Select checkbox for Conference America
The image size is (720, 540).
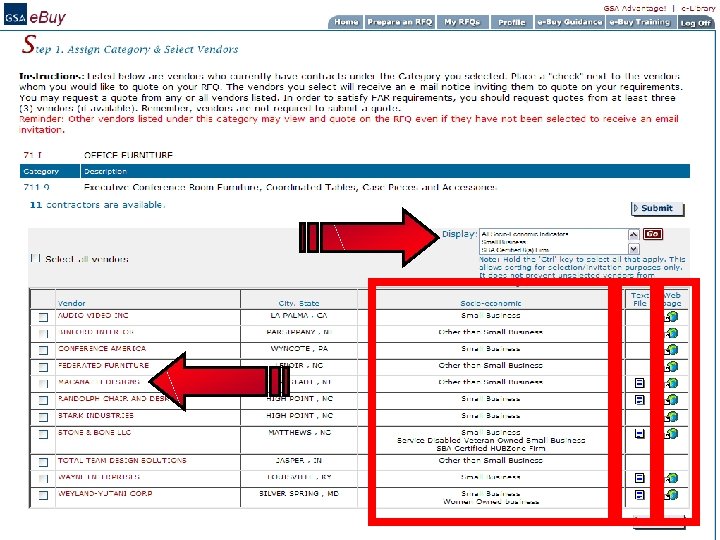[43, 350]
